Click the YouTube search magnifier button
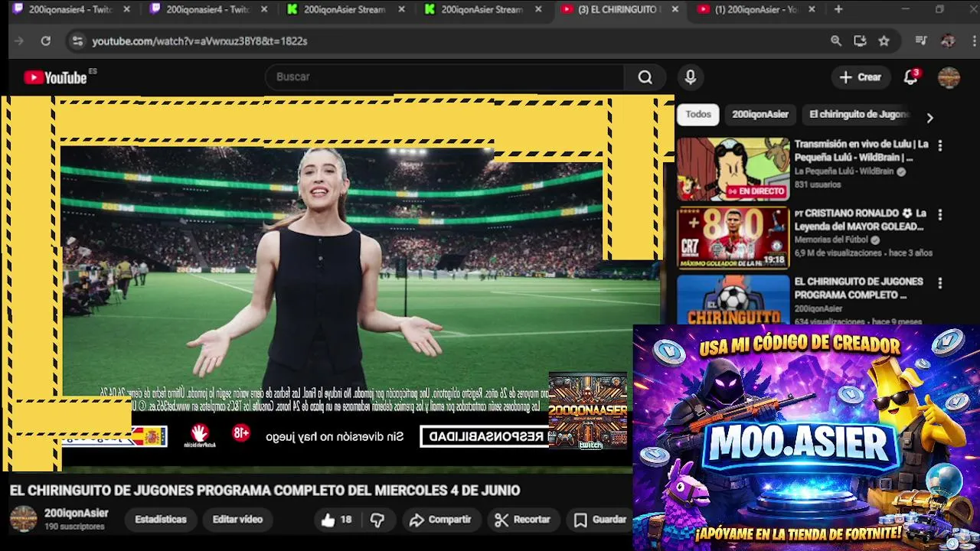 click(645, 77)
